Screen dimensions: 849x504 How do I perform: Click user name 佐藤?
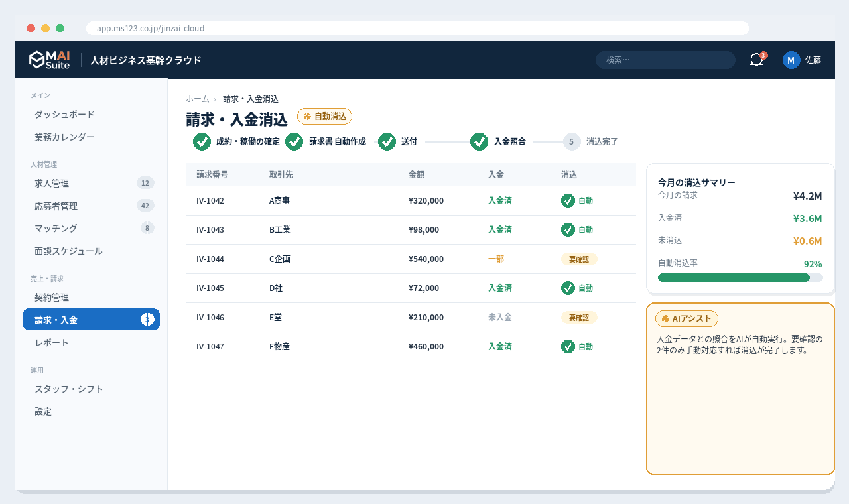click(x=813, y=60)
